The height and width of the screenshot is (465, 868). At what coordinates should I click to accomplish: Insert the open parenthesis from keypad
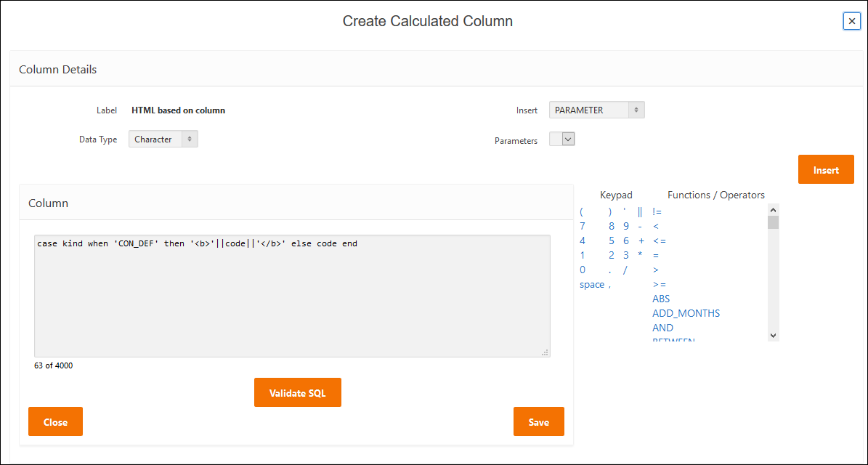click(x=583, y=212)
